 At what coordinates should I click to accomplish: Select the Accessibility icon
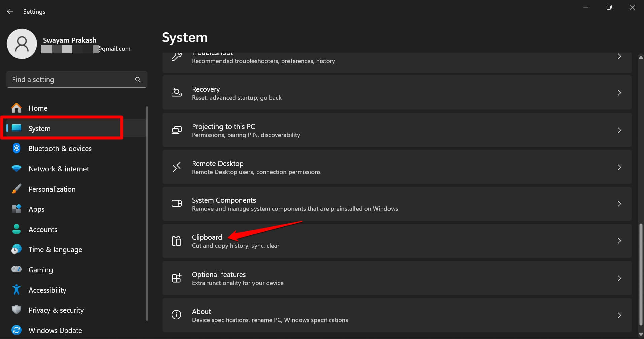tap(16, 290)
